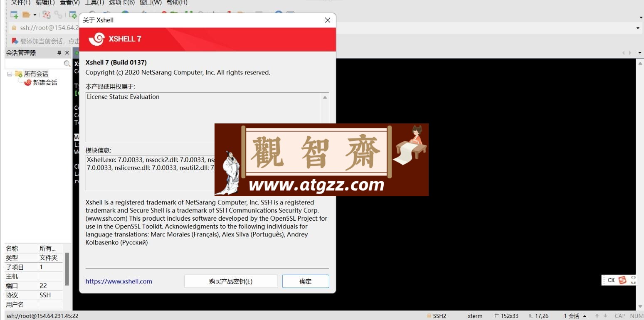Close the 关于 Xshell dialog
This screenshot has height=320, width=644.
tap(328, 20)
